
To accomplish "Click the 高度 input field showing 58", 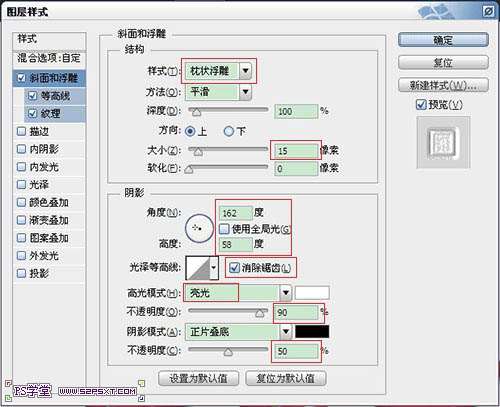I will 235,244.
